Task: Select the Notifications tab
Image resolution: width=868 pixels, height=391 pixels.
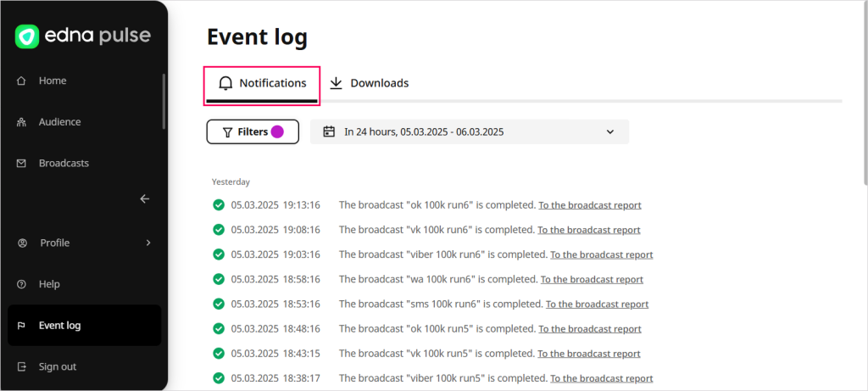Action: (262, 83)
